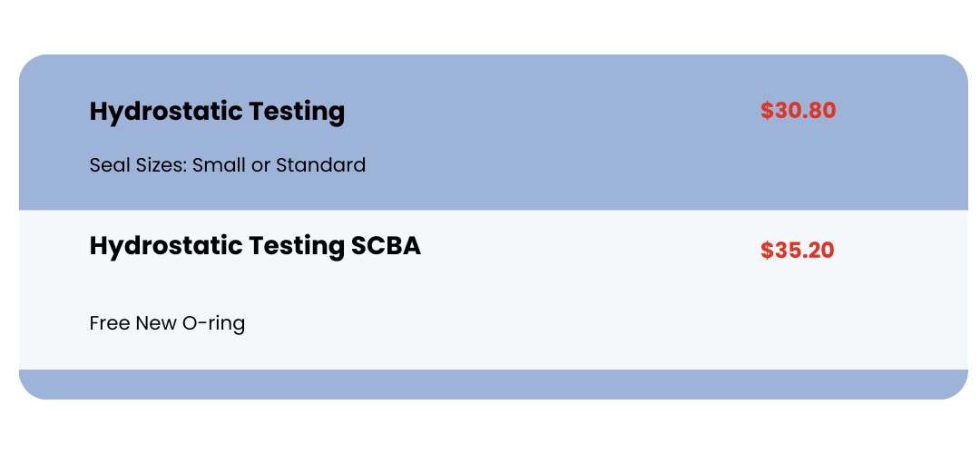Click the word Free in the SCBA description
Image resolution: width=980 pixels, height=454 pixels.
point(110,323)
